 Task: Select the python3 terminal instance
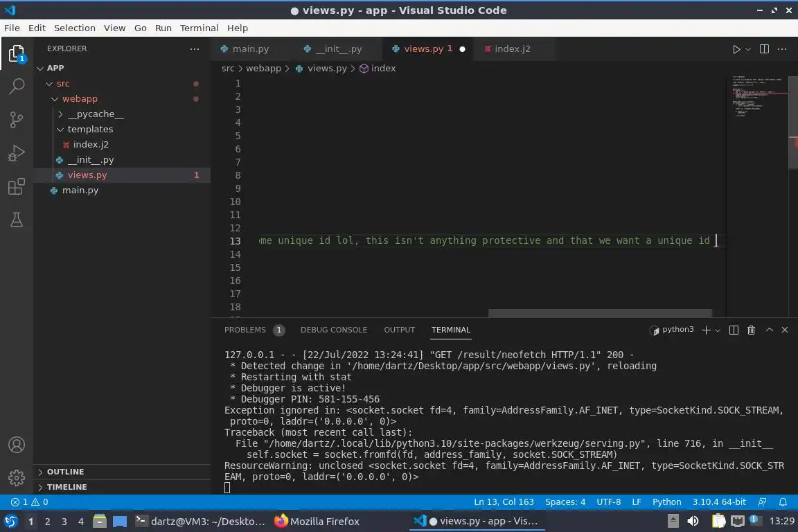[x=672, y=330]
